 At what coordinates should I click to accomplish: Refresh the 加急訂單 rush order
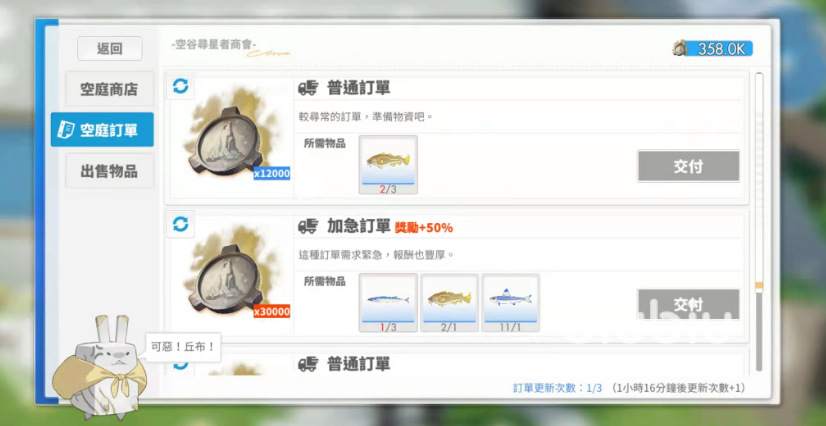[180, 223]
